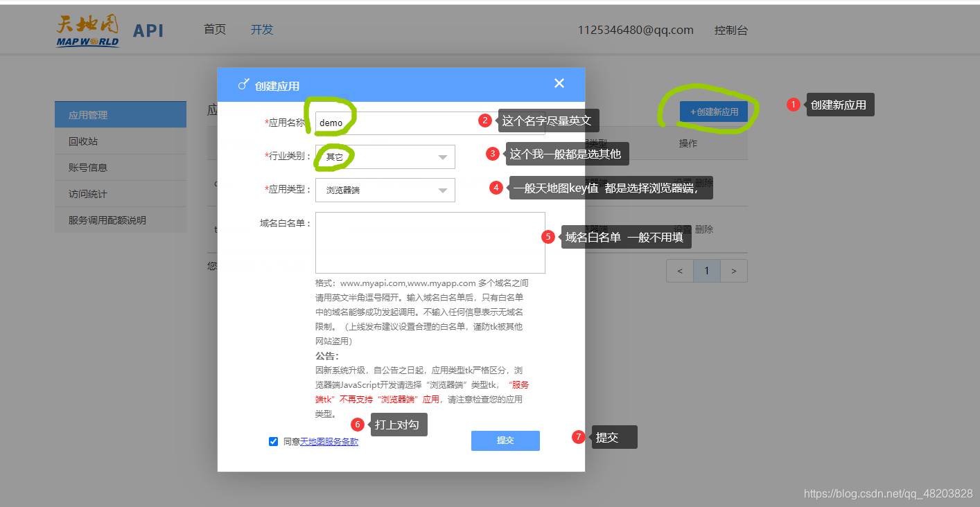The image size is (980, 507).
Task: Click the 天地图 MapWorld logo
Action: tap(87, 32)
